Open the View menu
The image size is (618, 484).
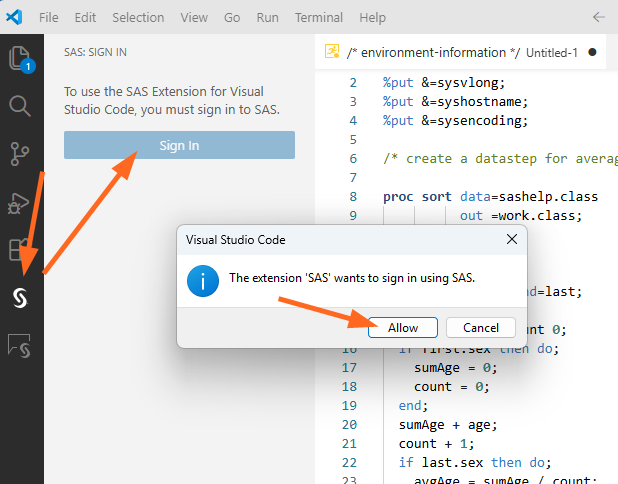tap(194, 17)
